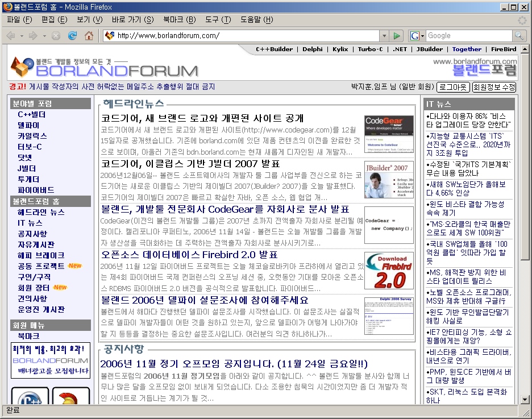The image size is (532, 419).
Task: Click inside the Google search field
Action: pos(468,36)
